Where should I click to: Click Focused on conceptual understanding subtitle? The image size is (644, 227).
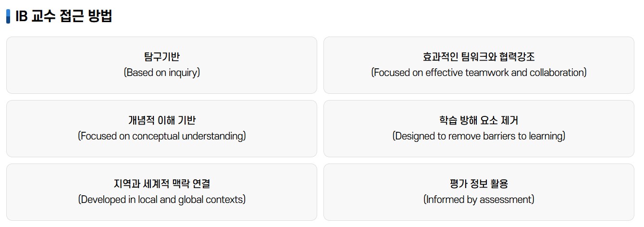(x=161, y=136)
